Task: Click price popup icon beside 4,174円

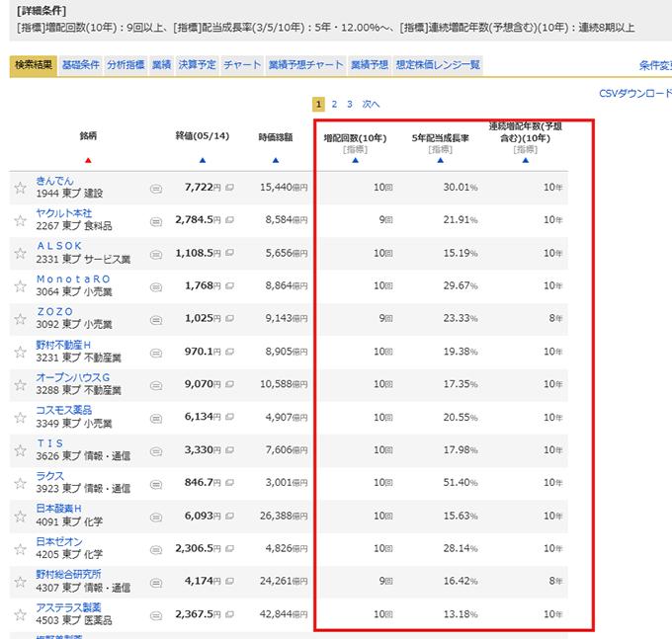Action: tap(229, 581)
